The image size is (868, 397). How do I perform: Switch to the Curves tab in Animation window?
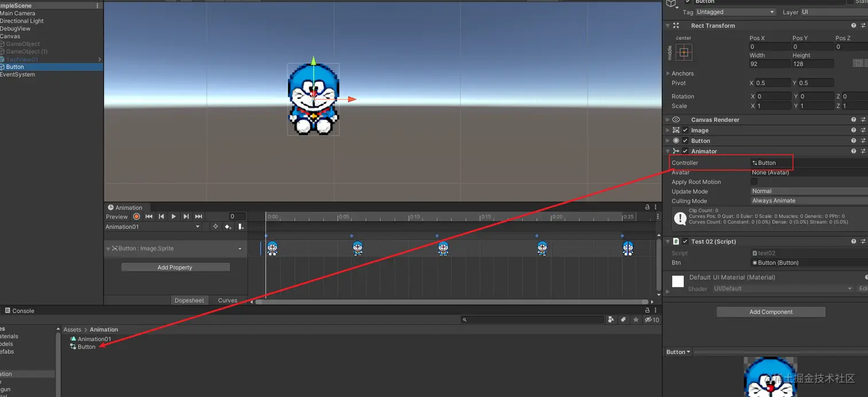click(227, 300)
